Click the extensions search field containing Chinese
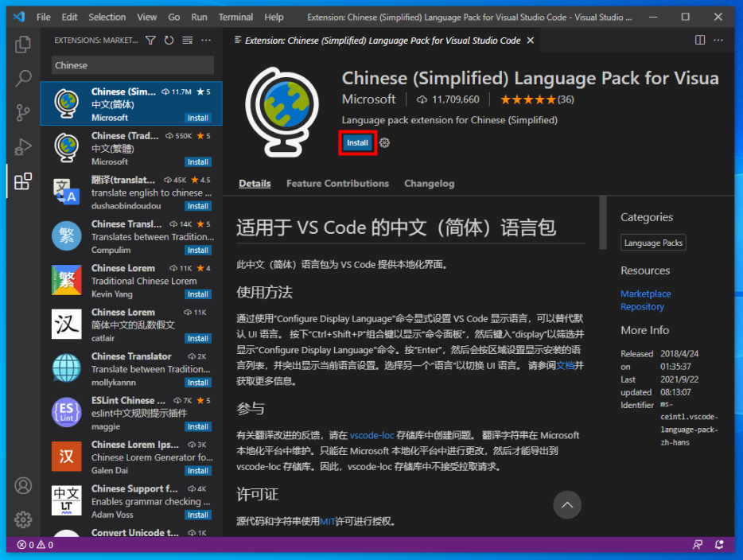Image resolution: width=743 pixels, height=560 pixels. point(133,65)
